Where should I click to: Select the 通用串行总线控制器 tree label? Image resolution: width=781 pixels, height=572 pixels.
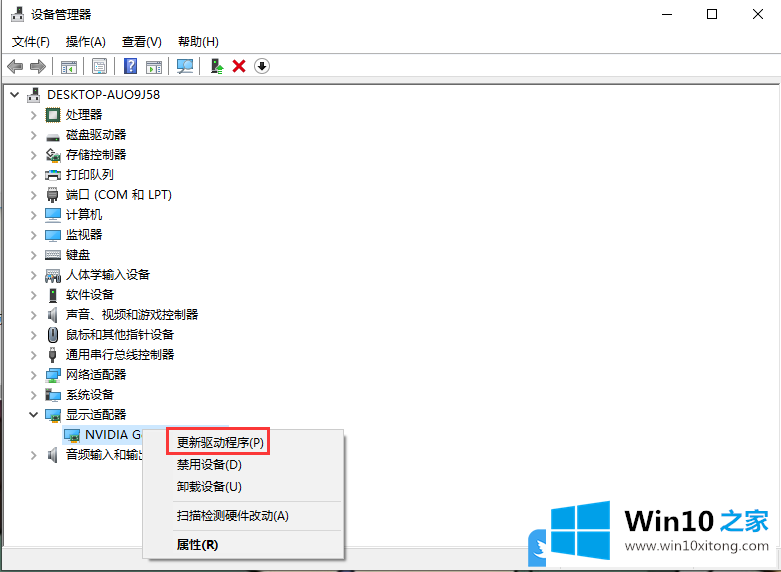pos(120,355)
